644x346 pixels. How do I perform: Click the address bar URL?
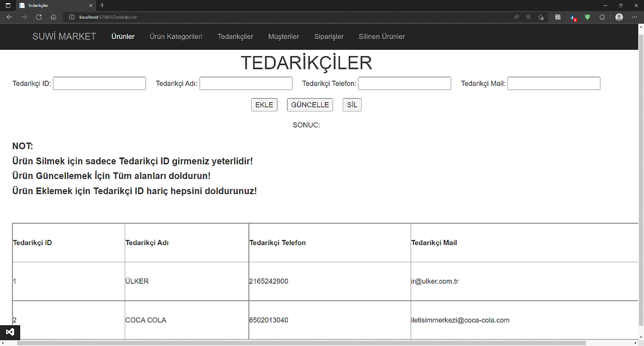[x=108, y=17]
